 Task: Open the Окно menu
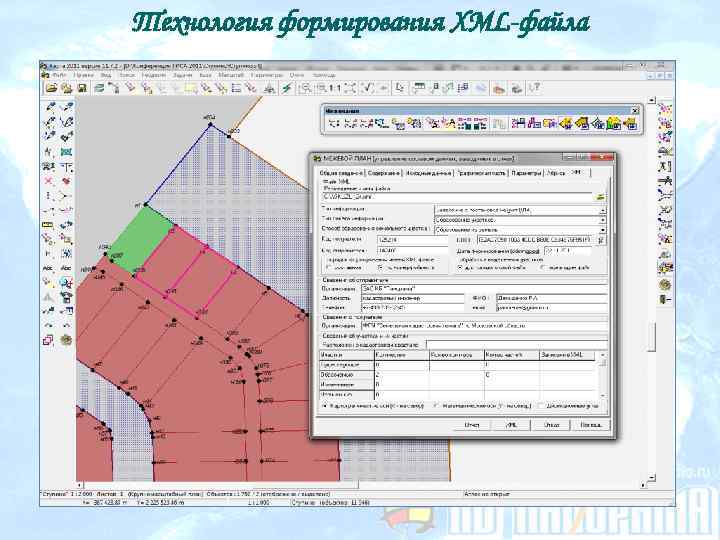click(297, 75)
